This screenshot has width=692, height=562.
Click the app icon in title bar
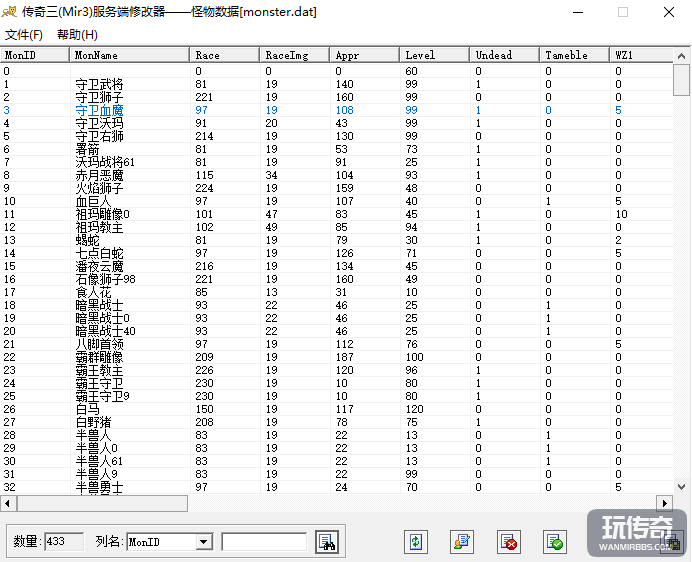[9, 11]
